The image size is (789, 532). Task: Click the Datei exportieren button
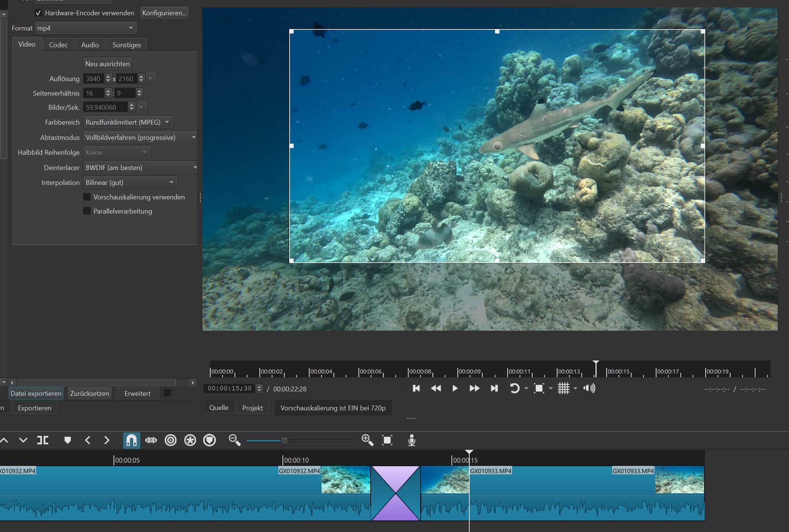(x=36, y=393)
